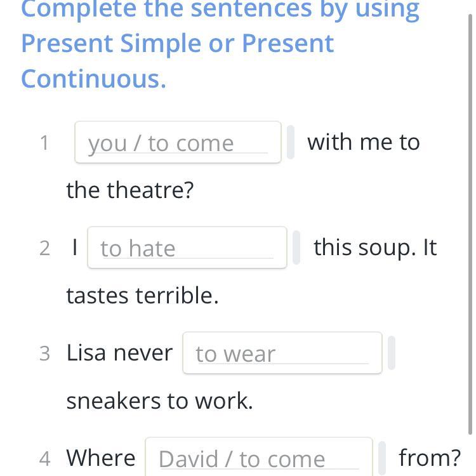
Task: Click the words "Lisa never"
Action: (119, 353)
